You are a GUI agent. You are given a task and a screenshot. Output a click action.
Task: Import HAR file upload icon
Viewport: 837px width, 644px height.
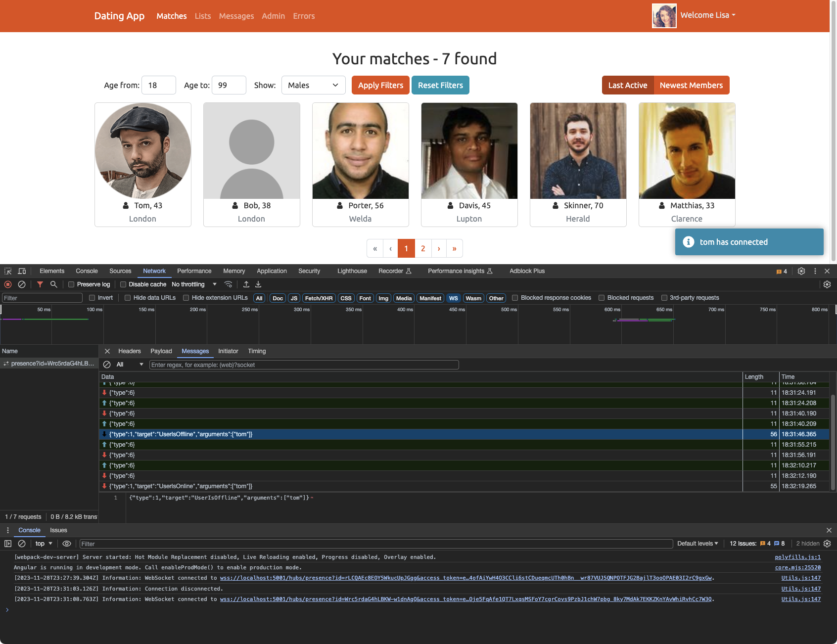(x=246, y=284)
